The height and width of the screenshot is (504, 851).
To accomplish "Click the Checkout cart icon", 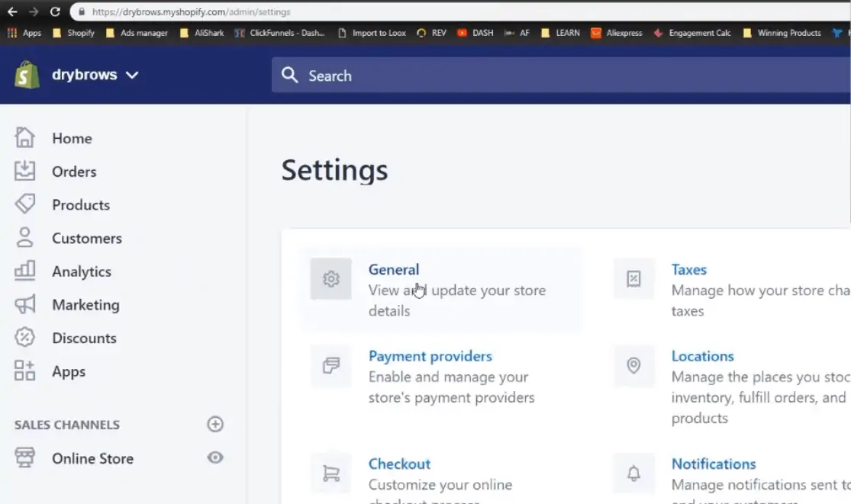I will pyautogui.click(x=331, y=474).
